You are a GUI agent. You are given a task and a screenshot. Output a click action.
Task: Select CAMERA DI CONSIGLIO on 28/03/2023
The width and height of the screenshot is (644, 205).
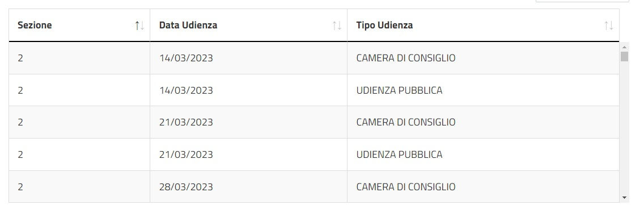[406, 186]
